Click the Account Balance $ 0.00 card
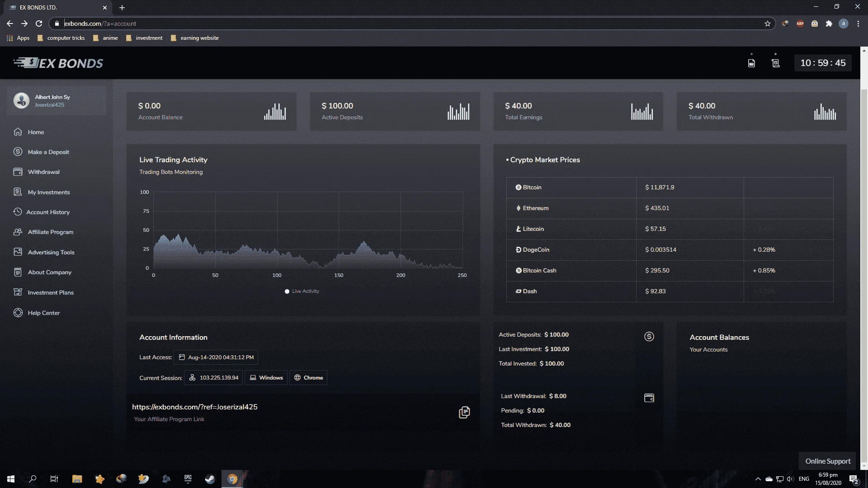Screen dimensions: 868x488 (x=212, y=112)
